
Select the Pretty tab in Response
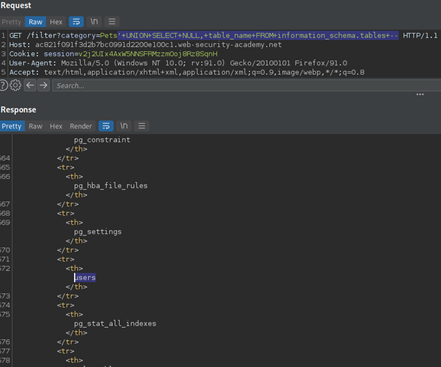12,126
